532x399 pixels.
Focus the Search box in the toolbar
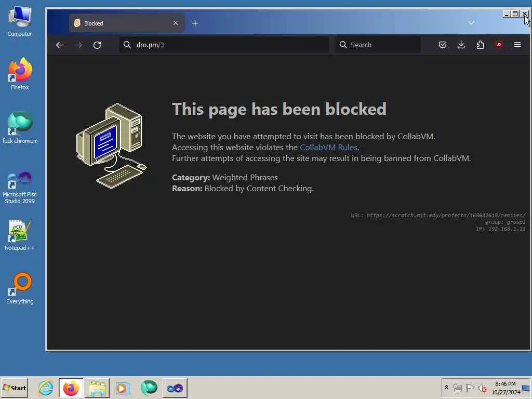pos(378,45)
